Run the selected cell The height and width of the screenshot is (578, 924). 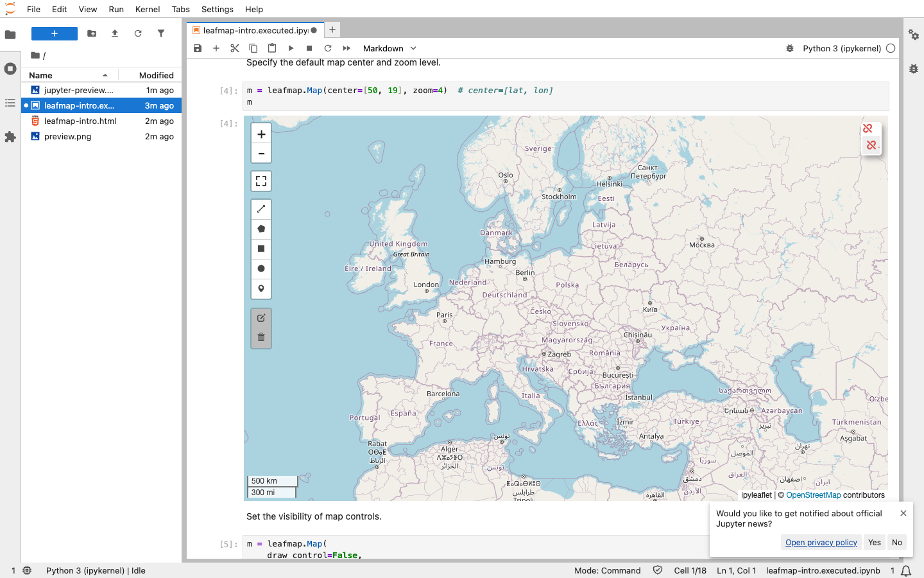291,48
